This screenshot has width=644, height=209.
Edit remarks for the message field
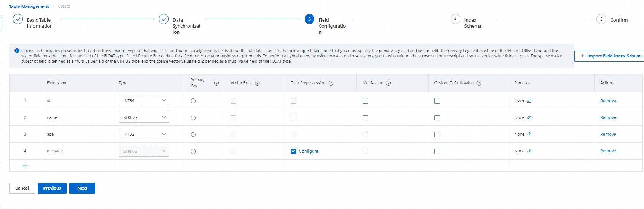click(529, 151)
